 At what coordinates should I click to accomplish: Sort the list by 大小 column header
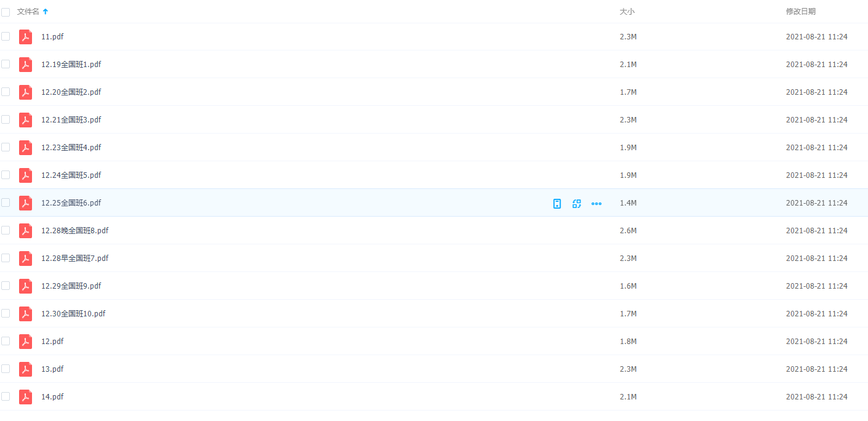pyautogui.click(x=627, y=12)
